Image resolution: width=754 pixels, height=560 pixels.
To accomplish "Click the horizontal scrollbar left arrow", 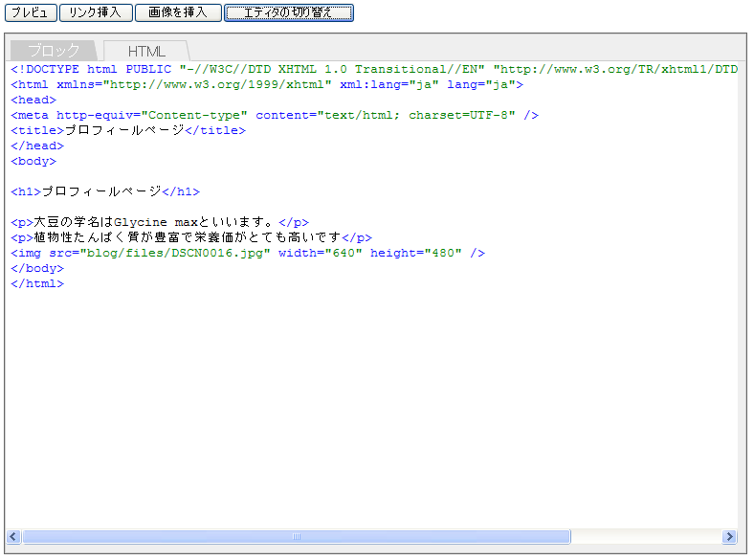I will coord(13,536).
